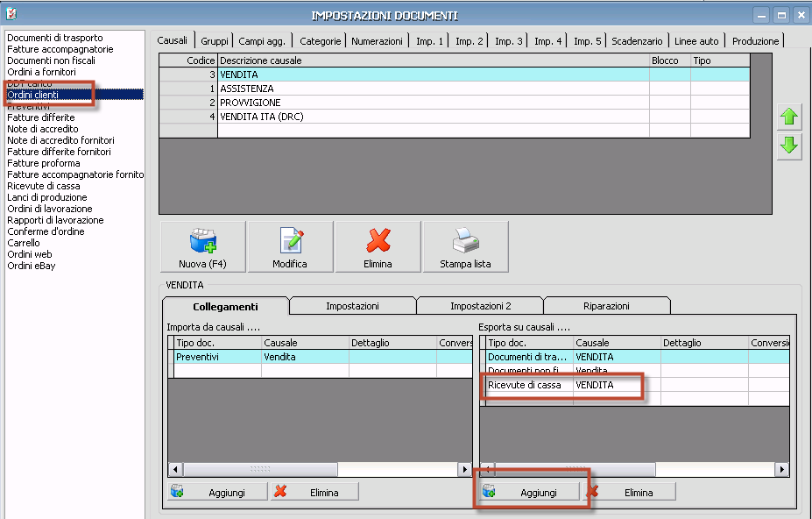Select the Imp. 2 tab
The image size is (812, 519).
470,41
